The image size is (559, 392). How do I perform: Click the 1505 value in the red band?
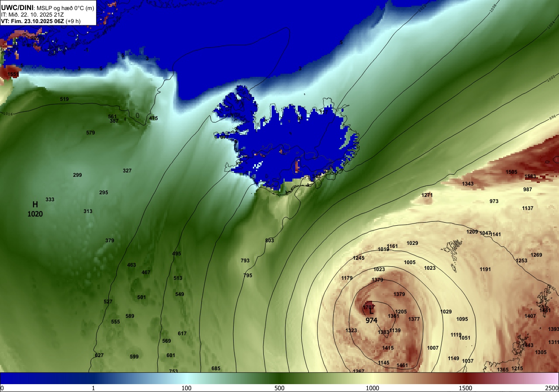511,172
